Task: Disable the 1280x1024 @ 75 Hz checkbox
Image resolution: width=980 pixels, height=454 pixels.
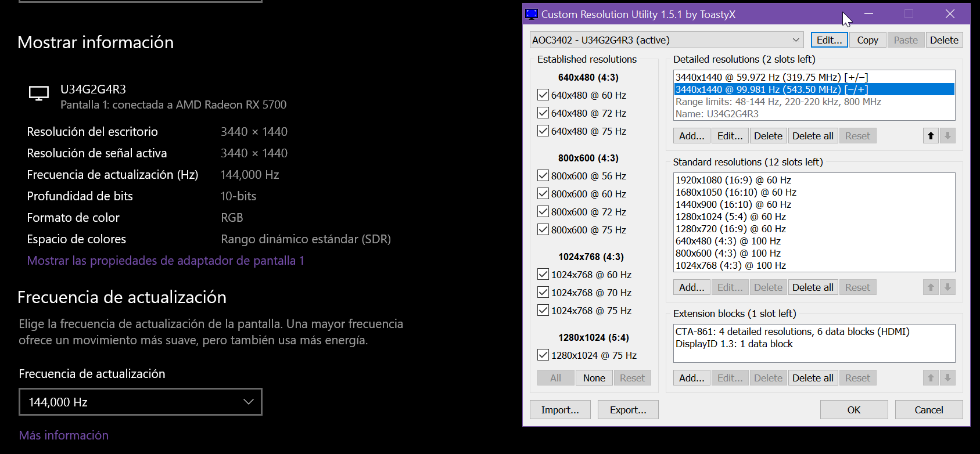Action: pos(543,355)
